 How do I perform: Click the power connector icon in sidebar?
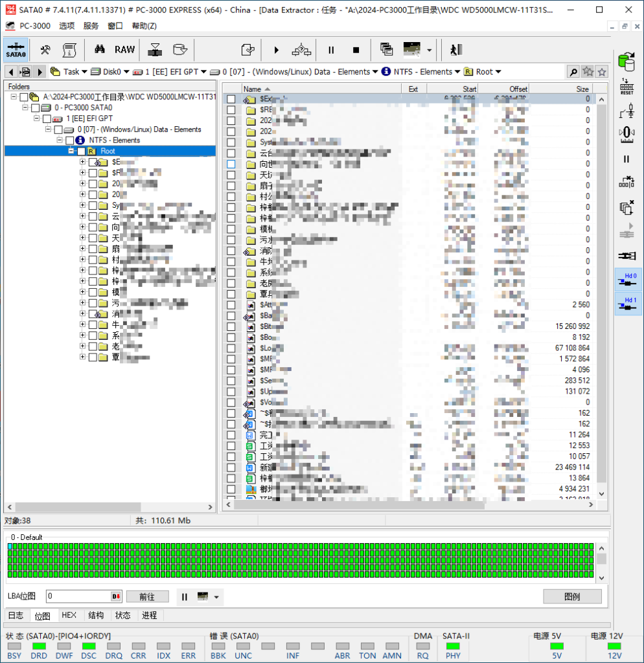(627, 255)
